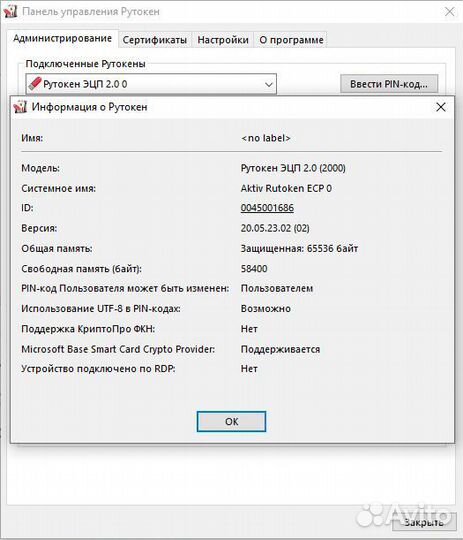Confirm the dialog with OK button
The image size is (463, 540).
tap(231, 422)
